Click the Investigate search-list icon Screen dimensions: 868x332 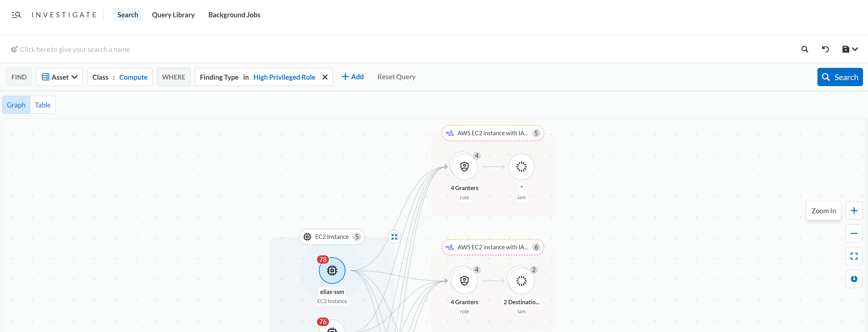[x=16, y=15]
